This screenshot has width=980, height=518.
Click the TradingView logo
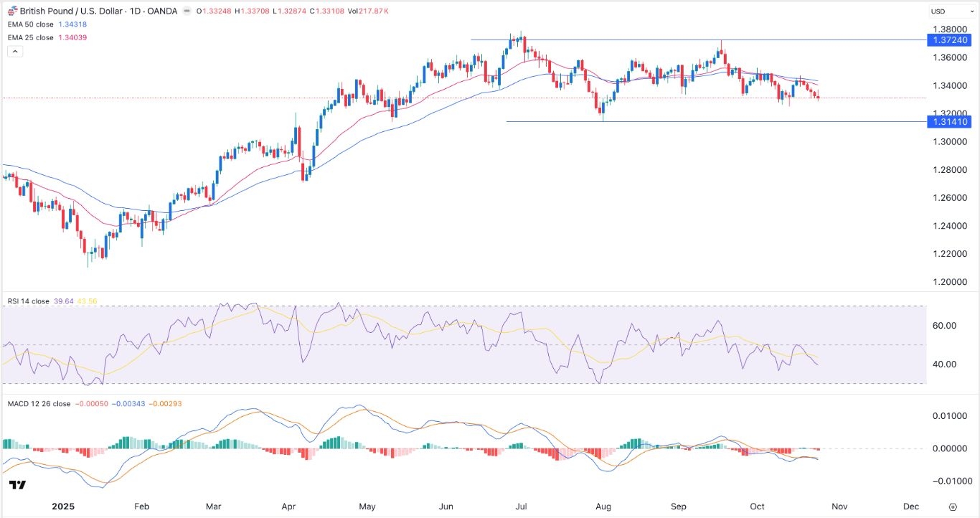coord(16,484)
